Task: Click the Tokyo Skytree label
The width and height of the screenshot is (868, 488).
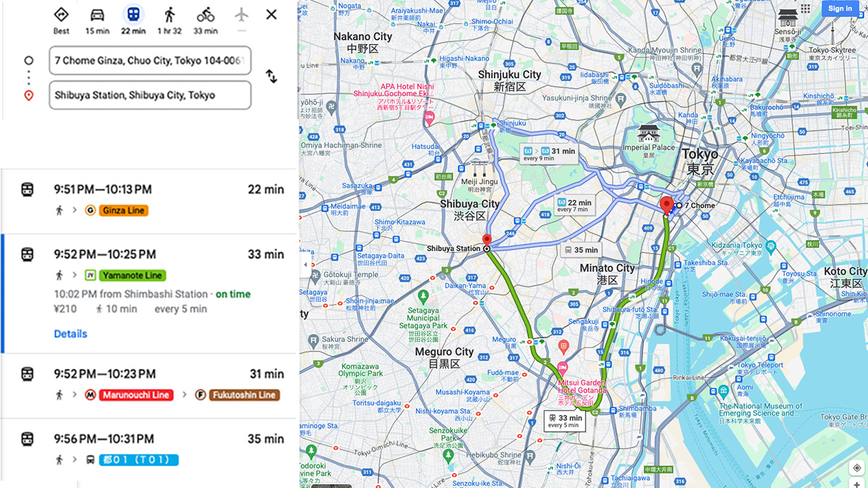Action: click(x=832, y=54)
